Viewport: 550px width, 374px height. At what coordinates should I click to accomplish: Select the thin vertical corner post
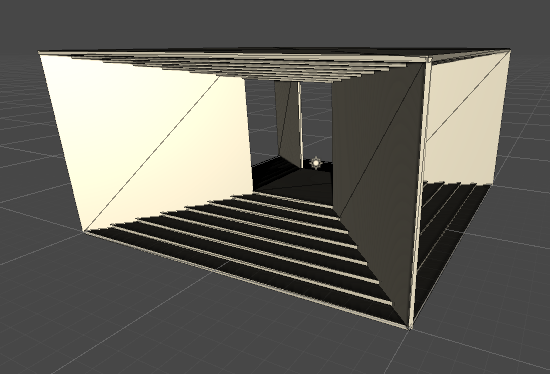(x=420, y=193)
